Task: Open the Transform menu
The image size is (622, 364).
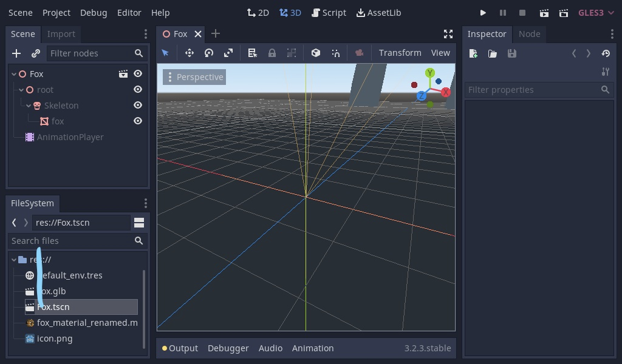Action: (x=400, y=53)
